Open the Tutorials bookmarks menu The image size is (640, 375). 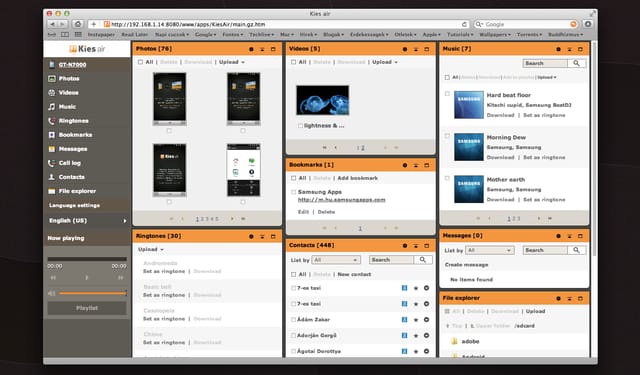(461, 35)
